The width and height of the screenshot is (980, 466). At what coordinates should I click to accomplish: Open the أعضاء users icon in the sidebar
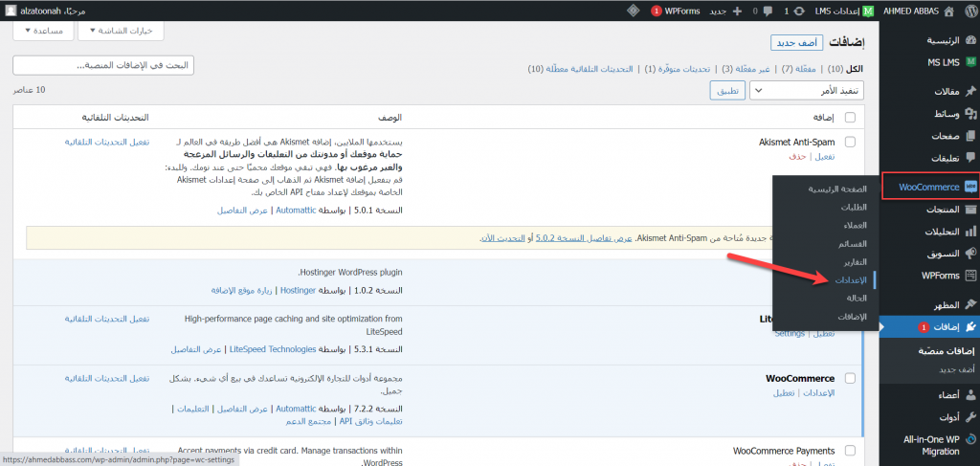point(970,395)
